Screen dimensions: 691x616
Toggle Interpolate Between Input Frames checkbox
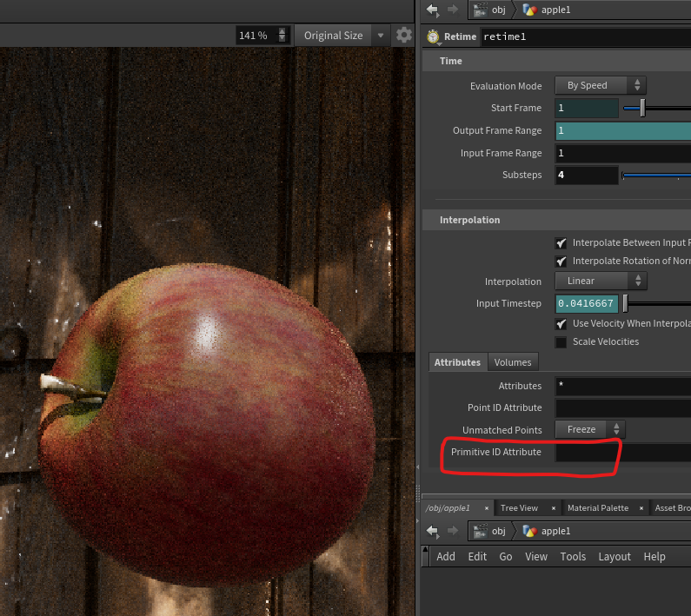pos(561,242)
